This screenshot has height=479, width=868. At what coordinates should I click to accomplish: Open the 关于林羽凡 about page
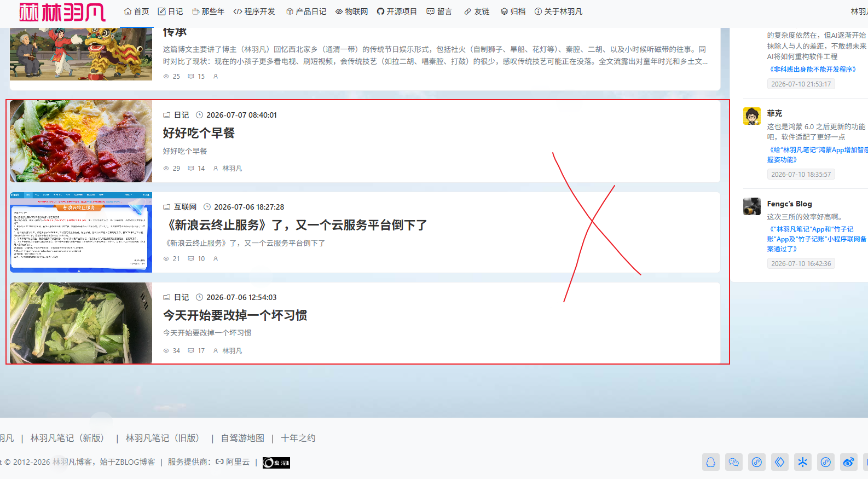558,11
